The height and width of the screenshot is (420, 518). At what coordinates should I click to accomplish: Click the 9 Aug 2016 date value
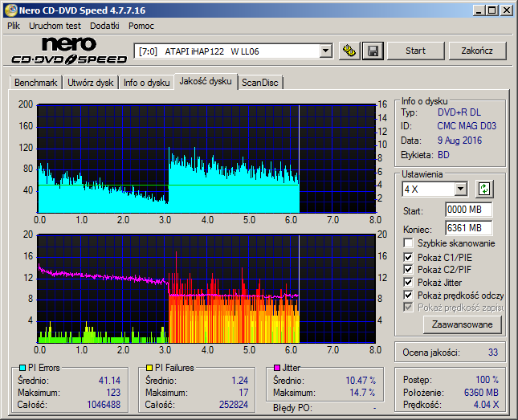click(459, 141)
